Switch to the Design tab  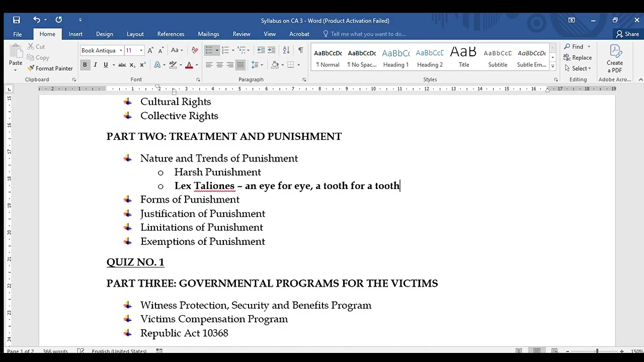104,34
